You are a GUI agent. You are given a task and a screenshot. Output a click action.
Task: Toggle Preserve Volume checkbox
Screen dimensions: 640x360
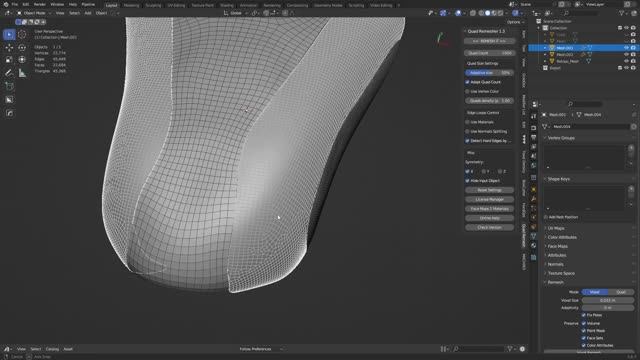(x=584, y=323)
